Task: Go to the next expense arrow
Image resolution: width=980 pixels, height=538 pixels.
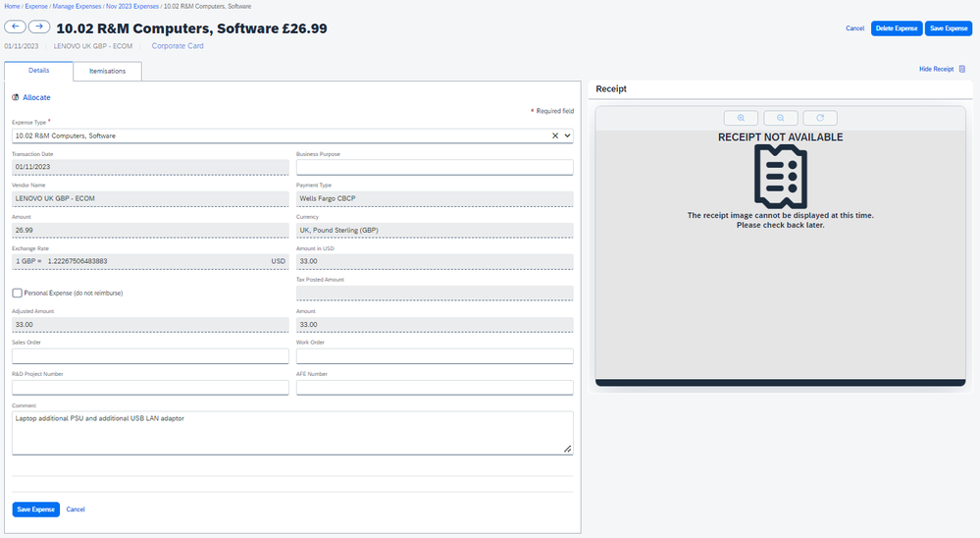Action: tap(38, 27)
